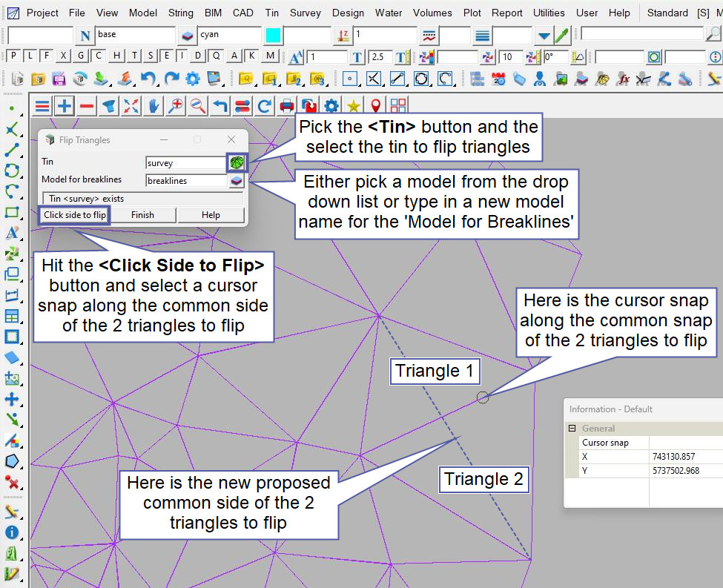Image resolution: width=723 pixels, height=588 pixels.
Task: Click the save project floppy icon
Action: point(59,79)
